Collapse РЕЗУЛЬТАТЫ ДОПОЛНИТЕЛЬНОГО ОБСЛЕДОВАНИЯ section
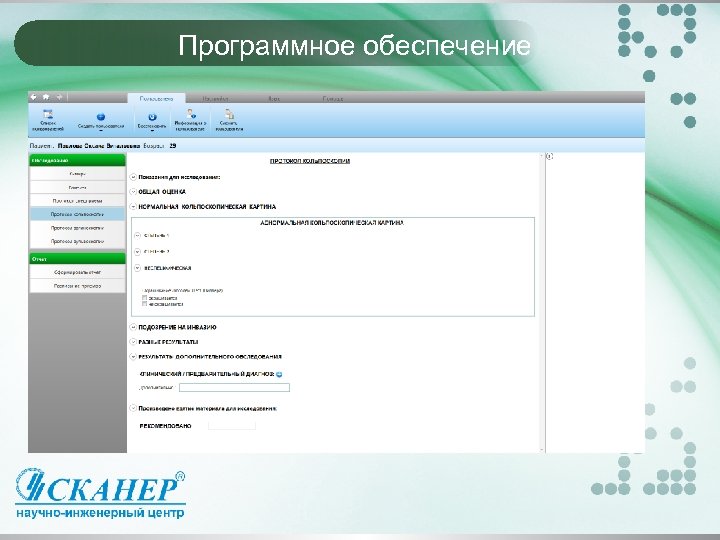 click(133, 357)
